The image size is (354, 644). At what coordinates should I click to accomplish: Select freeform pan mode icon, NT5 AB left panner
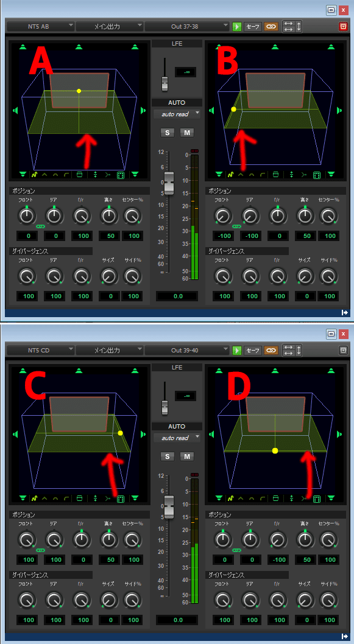[35, 175]
